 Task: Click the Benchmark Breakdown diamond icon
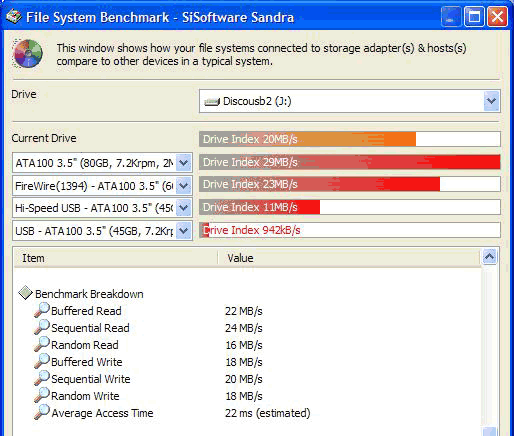point(25,293)
